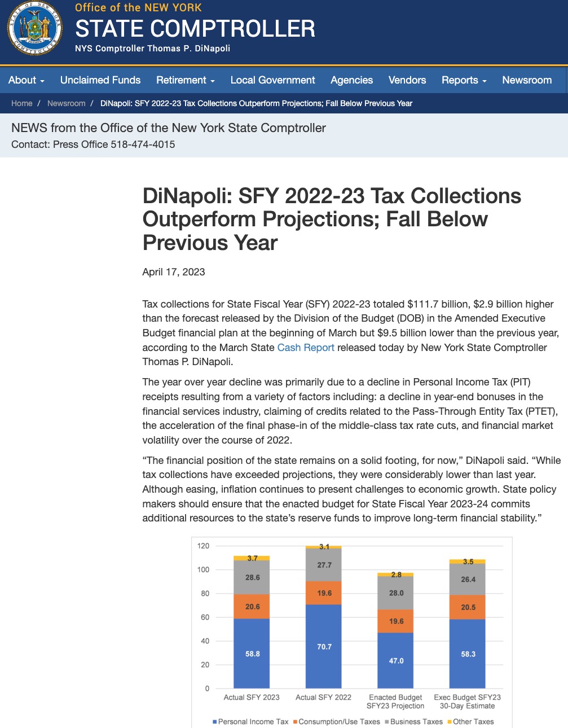Open the Cash Report link

[306, 348]
